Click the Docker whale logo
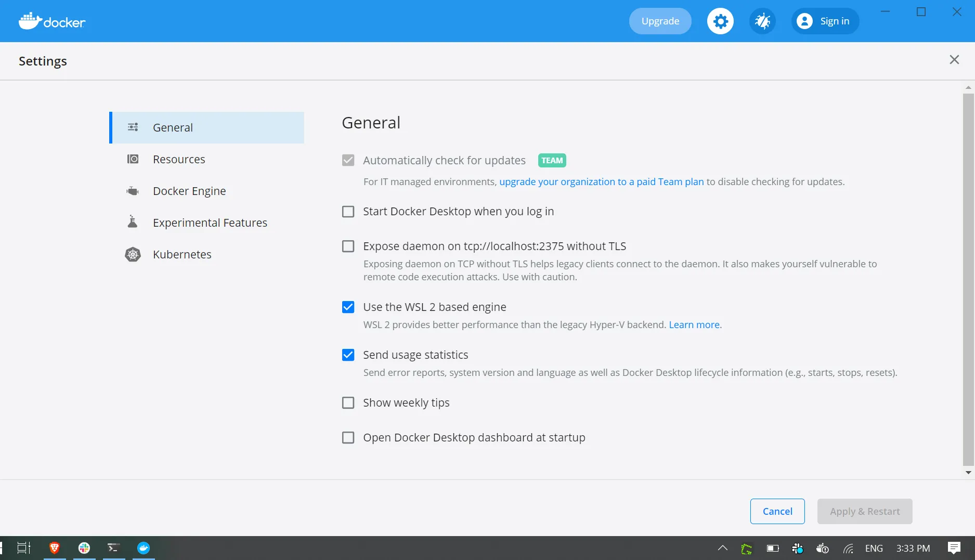This screenshot has height=560, width=975. (x=52, y=21)
